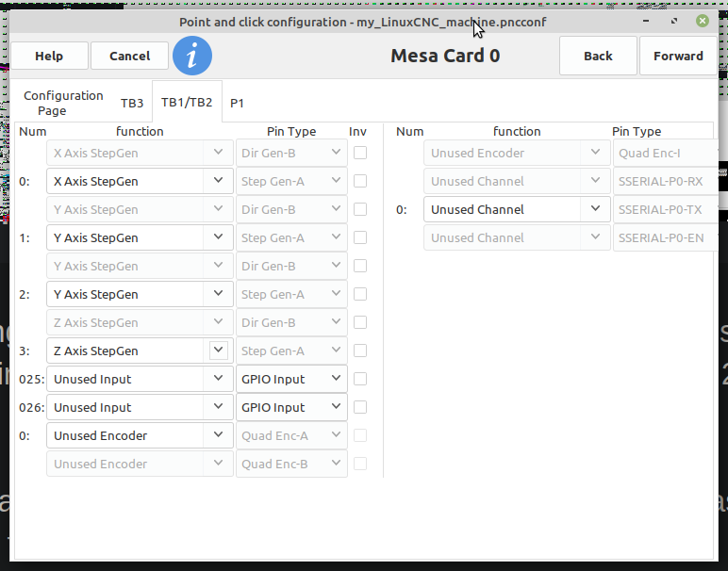The width and height of the screenshot is (728, 571).
Task: Open the P1 tab
Action: pyautogui.click(x=237, y=103)
